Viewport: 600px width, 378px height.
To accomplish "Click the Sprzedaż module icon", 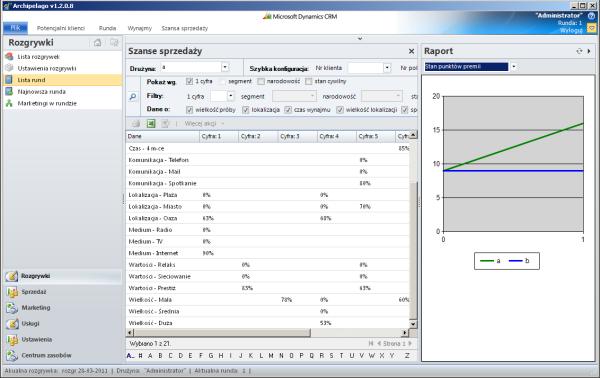I will [12, 292].
